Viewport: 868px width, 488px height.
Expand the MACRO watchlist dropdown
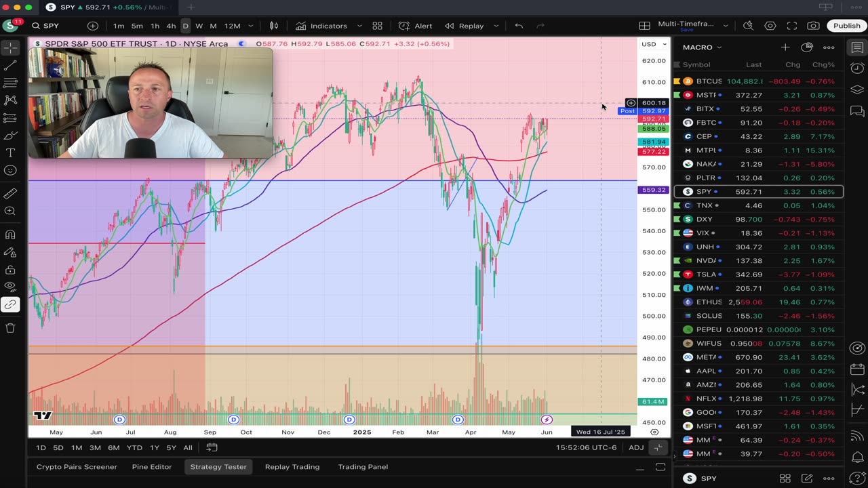703,47
